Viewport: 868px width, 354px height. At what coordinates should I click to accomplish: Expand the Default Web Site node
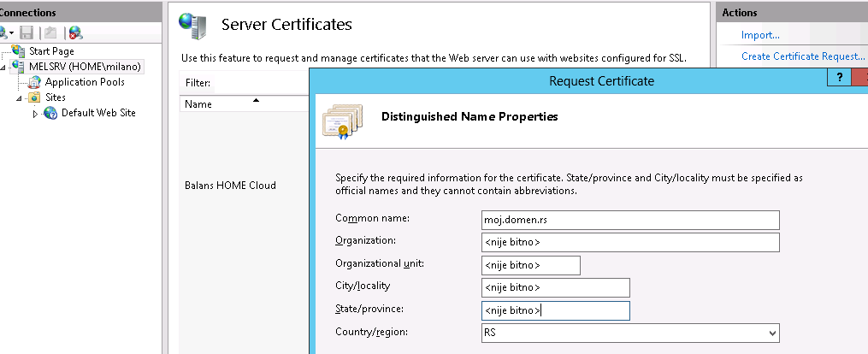(x=35, y=114)
